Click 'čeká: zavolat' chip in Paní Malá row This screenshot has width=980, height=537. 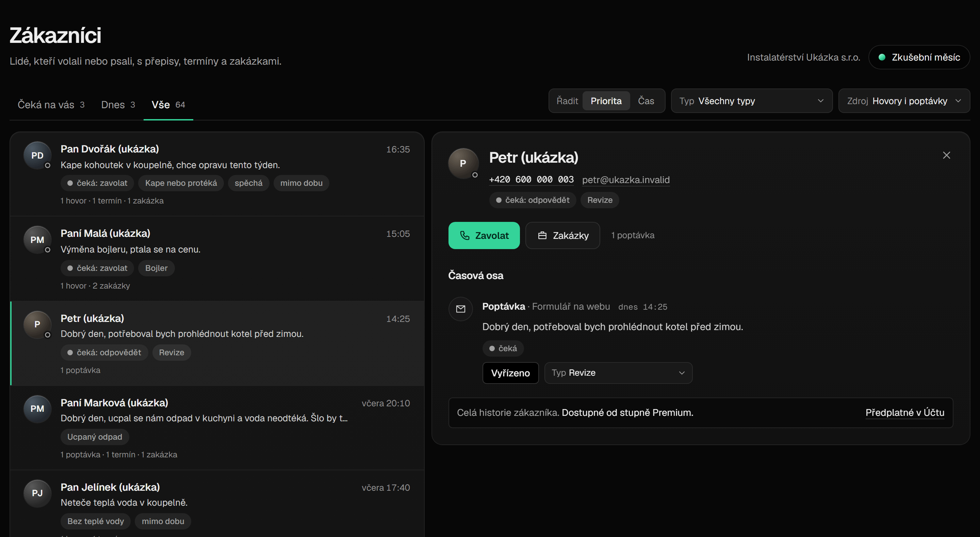[x=97, y=268]
